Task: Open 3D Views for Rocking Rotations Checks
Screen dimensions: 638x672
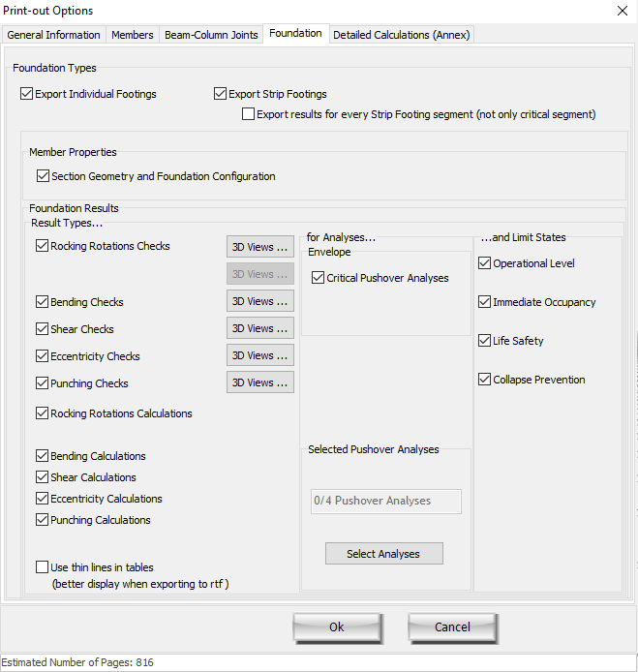Action: pyautogui.click(x=259, y=247)
